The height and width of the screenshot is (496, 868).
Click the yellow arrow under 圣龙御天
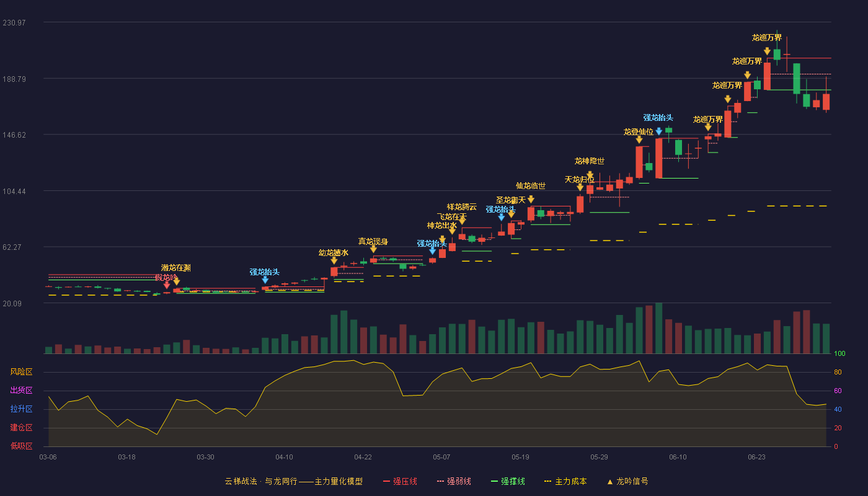[x=511, y=213]
